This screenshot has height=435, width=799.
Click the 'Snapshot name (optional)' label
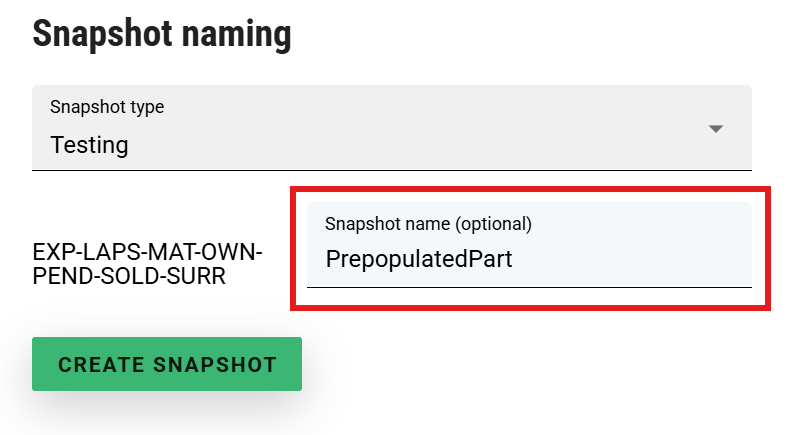(x=428, y=224)
